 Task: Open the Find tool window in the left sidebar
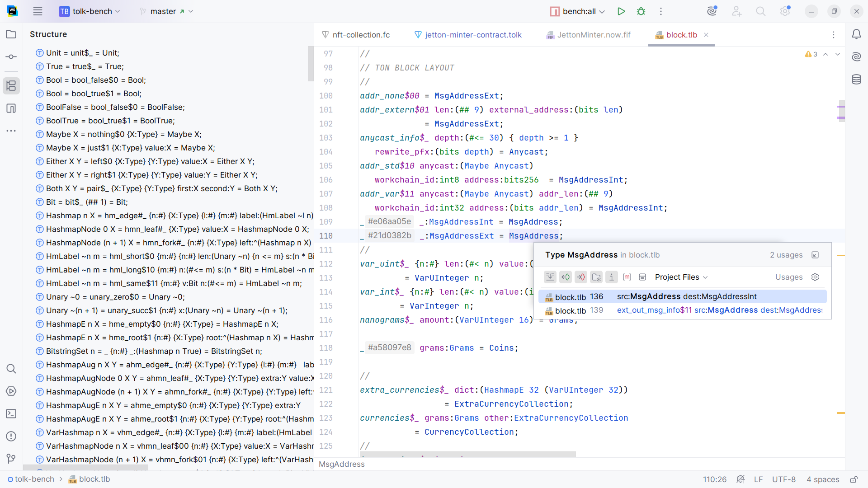point(11,369)
